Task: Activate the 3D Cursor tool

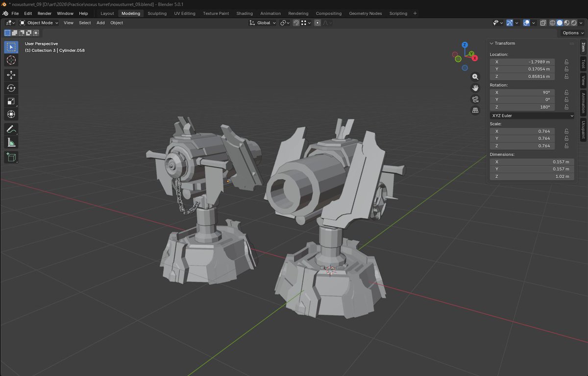Action: 11,60
